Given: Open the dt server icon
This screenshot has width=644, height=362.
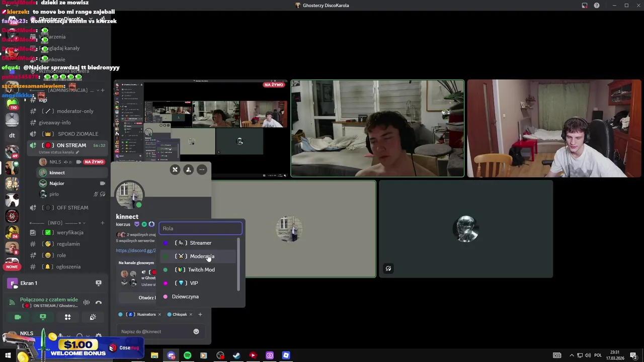Looking at the screenshot, I should coord(12,135).
